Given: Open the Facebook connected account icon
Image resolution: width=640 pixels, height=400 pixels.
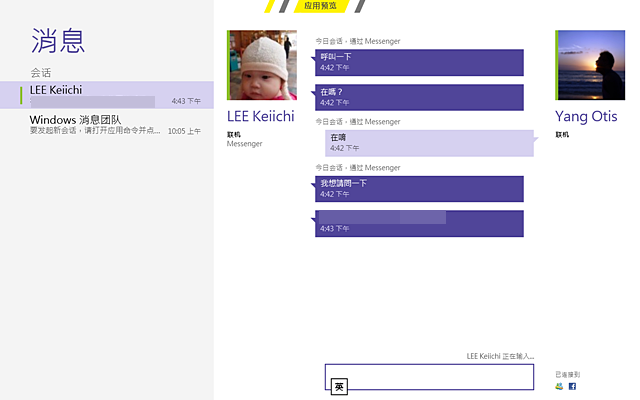Looking at the screenshot, I should (x=572, y=386).
